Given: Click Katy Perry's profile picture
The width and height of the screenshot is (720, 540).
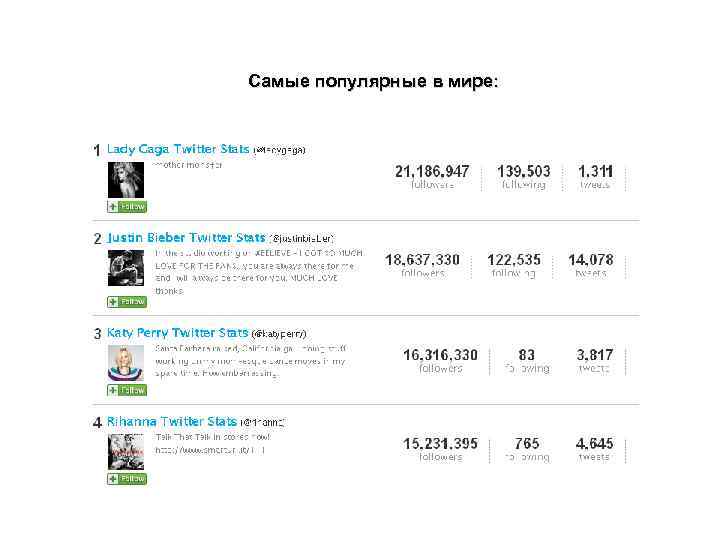Looking at the screenshot, I should [126, 361].
